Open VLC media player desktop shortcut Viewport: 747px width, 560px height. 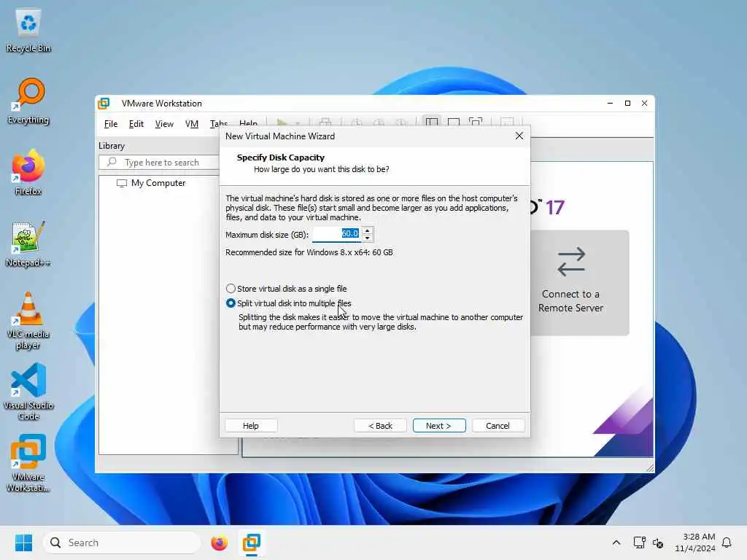tap(28, 321)
